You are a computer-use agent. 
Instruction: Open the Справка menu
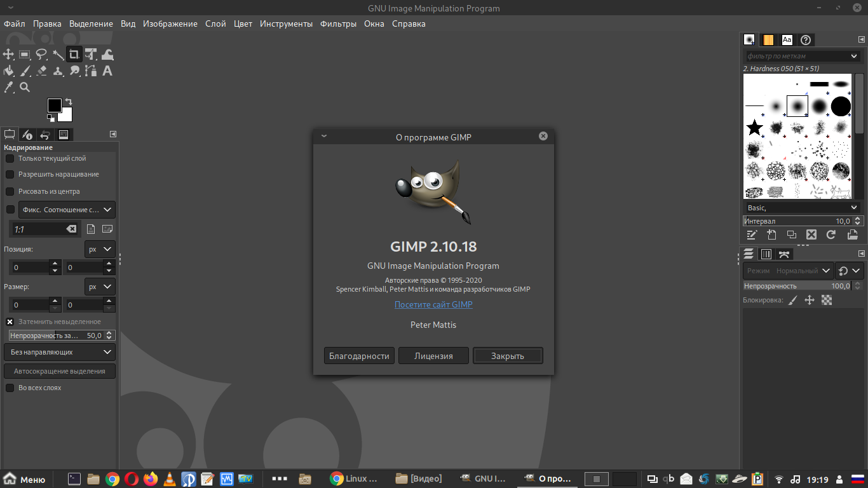409,24
